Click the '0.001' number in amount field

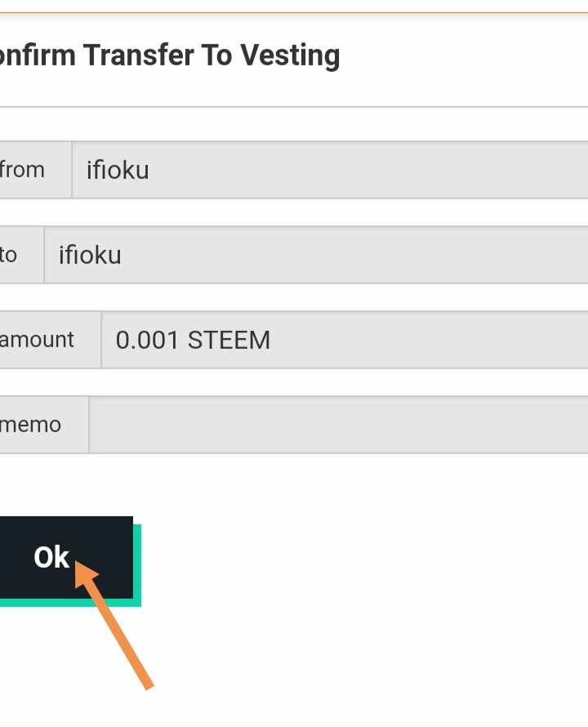147,340
